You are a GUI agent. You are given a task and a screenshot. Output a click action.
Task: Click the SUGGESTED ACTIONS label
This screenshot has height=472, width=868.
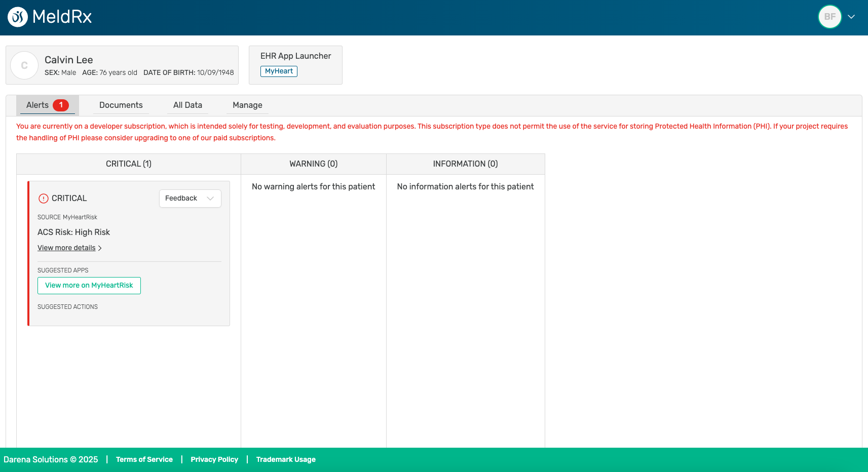(x=67, y=307)
